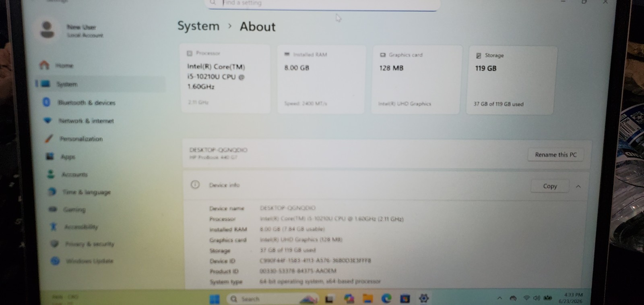
Task: Click '8.00 GB (7.84 GB usable)' text
Action: (x=292, y=229)
